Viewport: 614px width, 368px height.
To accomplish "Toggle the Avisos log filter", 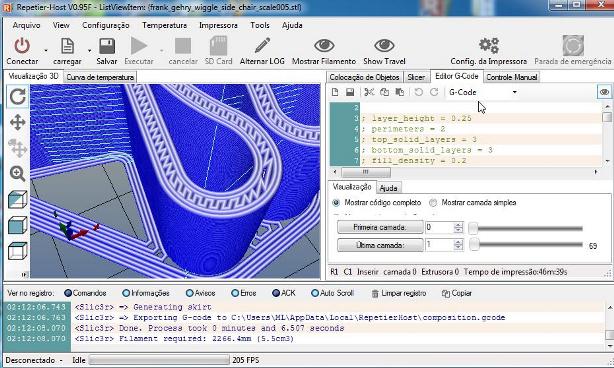I will coord(190,293).
